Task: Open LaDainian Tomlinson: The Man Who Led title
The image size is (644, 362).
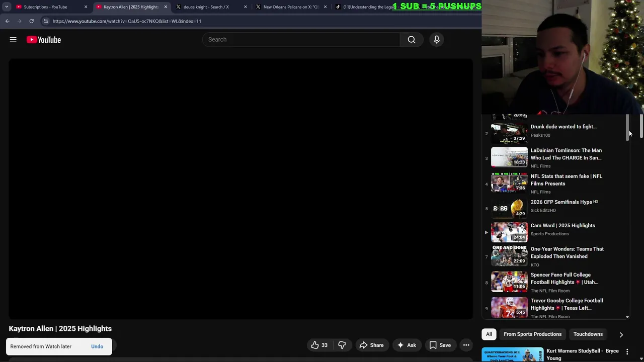Action: [x=566, y=154]
